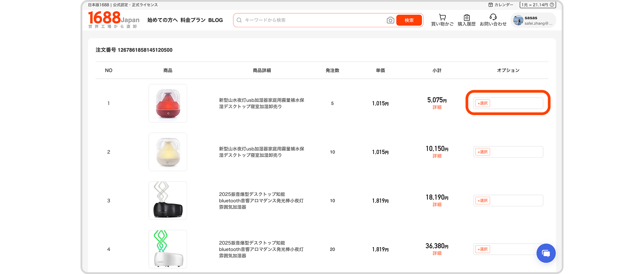Click the camera image search icon
Viewport: 644px width, 274px height.
click(390, 20)
